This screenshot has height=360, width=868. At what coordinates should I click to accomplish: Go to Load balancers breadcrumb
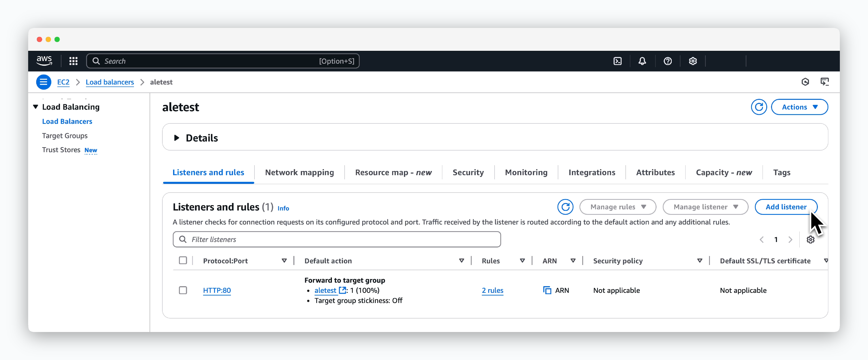pyautogui.click(x=110, y=82)
